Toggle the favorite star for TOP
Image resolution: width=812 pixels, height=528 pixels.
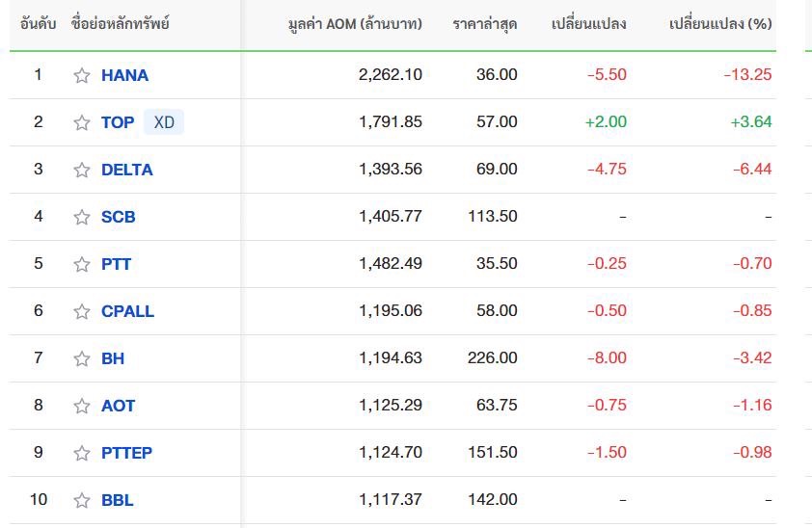(x=81, y=122)
